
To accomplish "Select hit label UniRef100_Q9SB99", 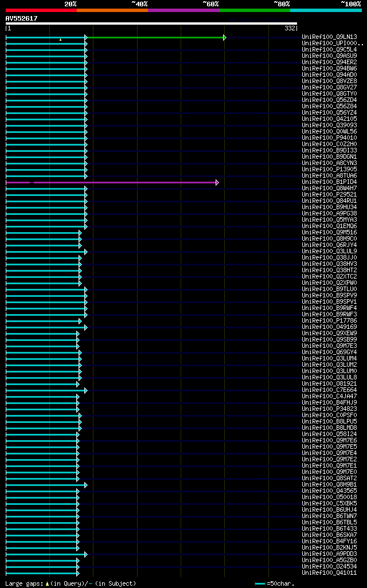I will click(330, 340).
